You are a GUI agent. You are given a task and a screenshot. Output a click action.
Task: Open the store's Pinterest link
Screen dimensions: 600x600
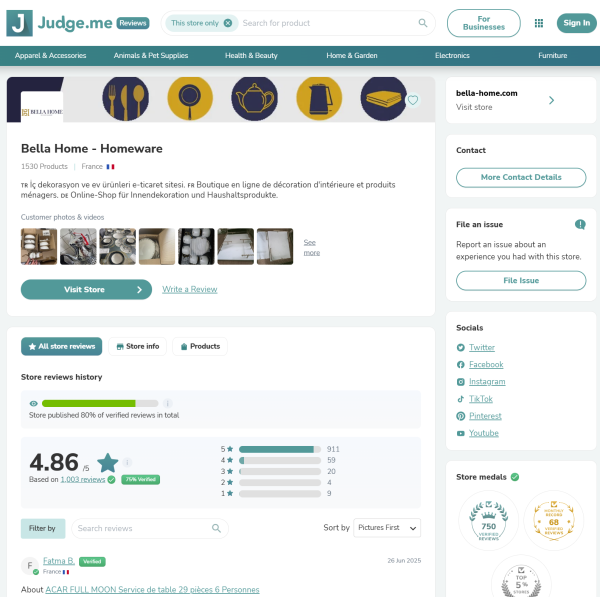(x=485, y=416)
